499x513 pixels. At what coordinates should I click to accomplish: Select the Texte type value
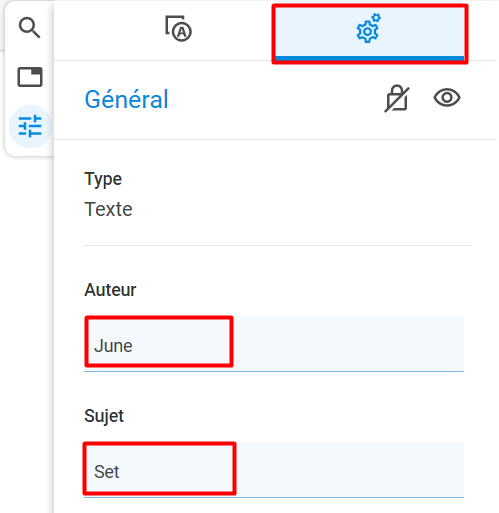tap(108, 209)
